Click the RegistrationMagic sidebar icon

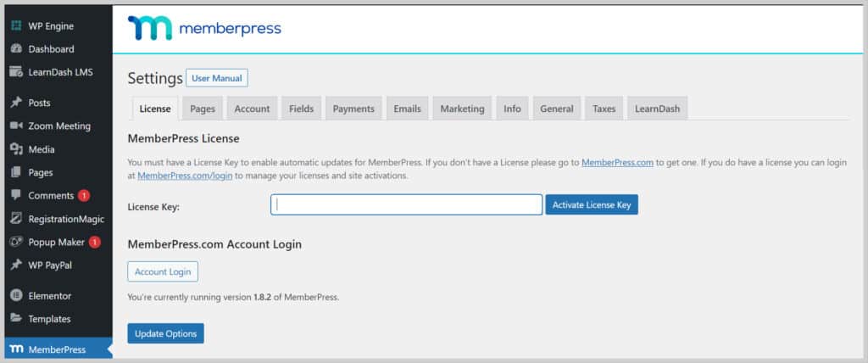(x=16, y=219)
